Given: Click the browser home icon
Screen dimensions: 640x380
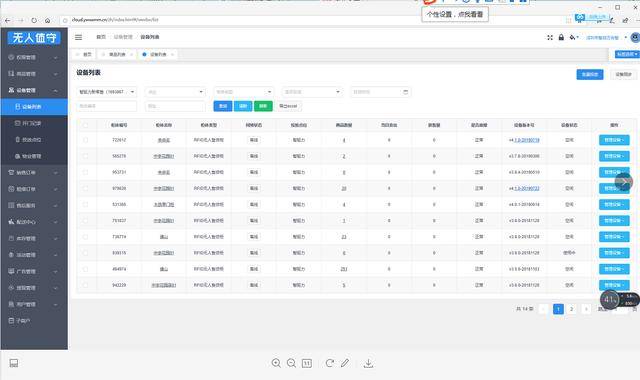Looking at the screenshot, I should [47, 20].
